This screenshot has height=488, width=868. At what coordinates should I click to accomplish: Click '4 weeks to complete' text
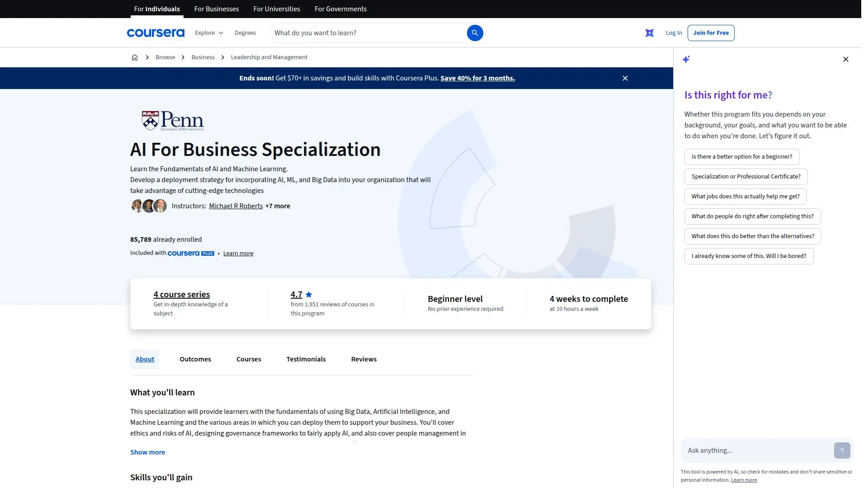tap(589, 299)
